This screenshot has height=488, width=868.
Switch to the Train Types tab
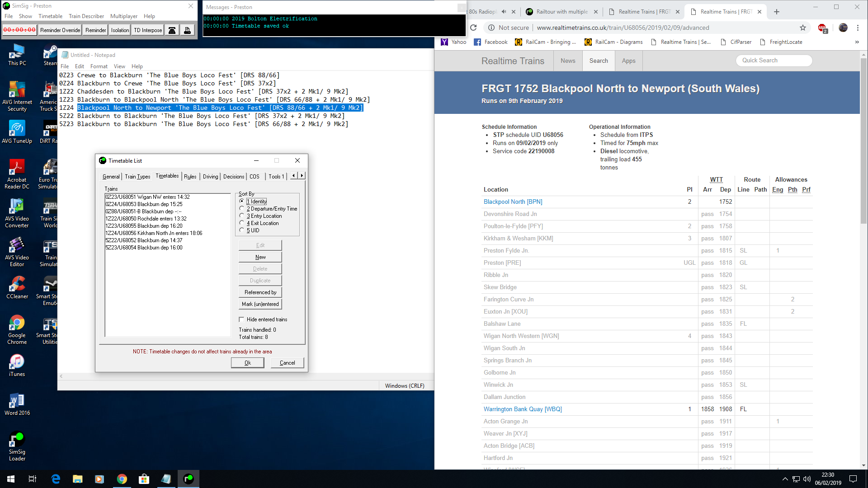click(x=137, y=177)
